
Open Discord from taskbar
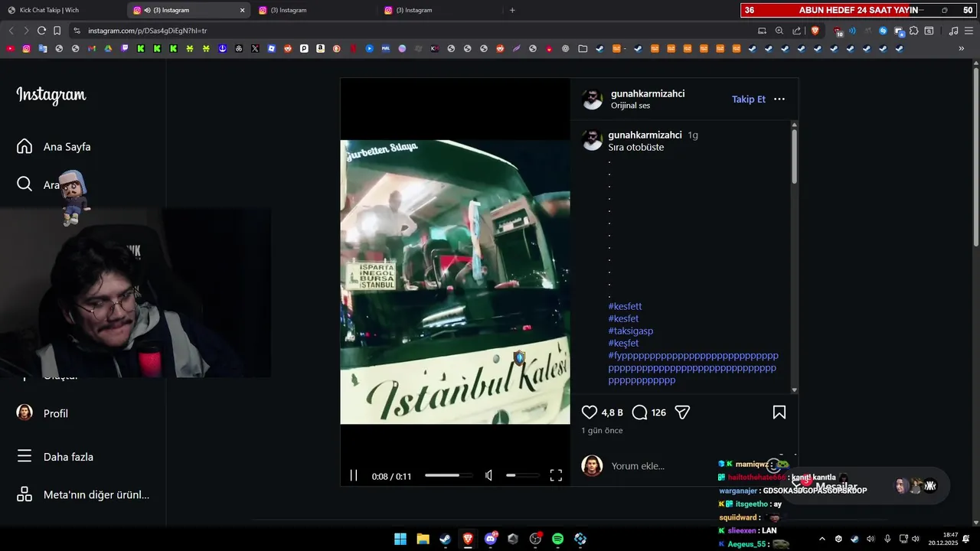point(490,540)
